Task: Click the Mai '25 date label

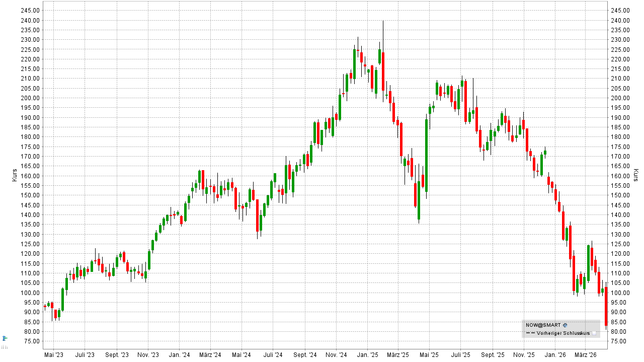Action: (x=429, y=355)
